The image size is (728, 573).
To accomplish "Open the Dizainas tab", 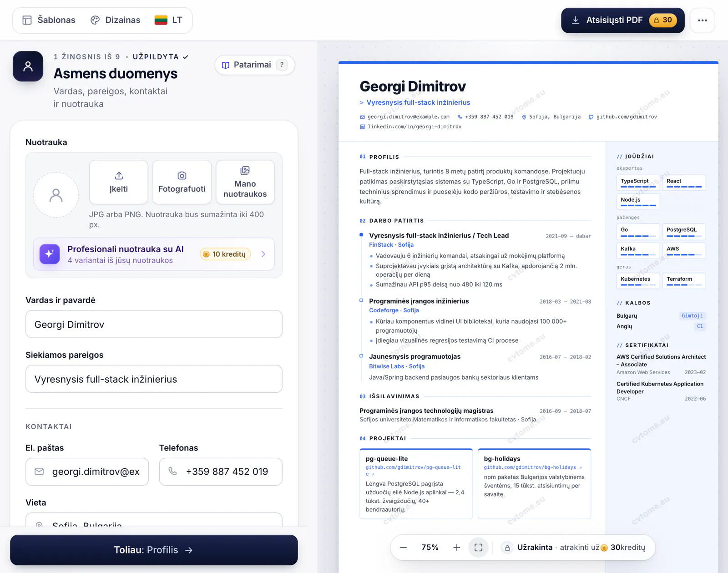I will [x=116, y=20].
